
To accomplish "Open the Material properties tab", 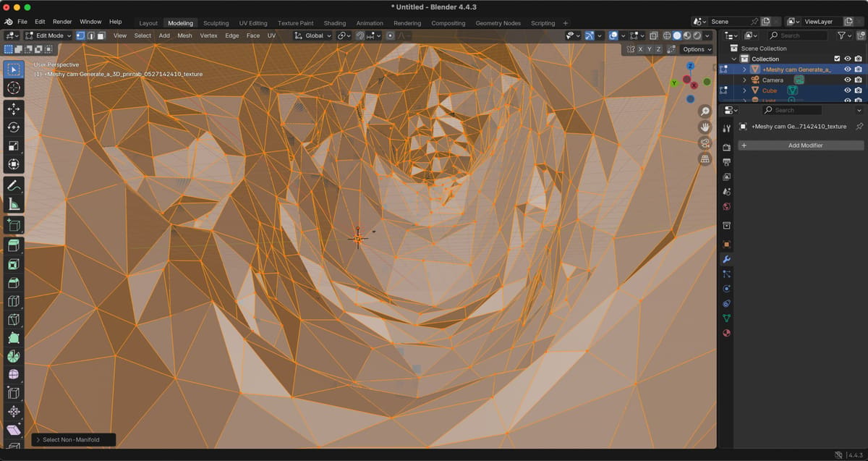I will (727, 333).
